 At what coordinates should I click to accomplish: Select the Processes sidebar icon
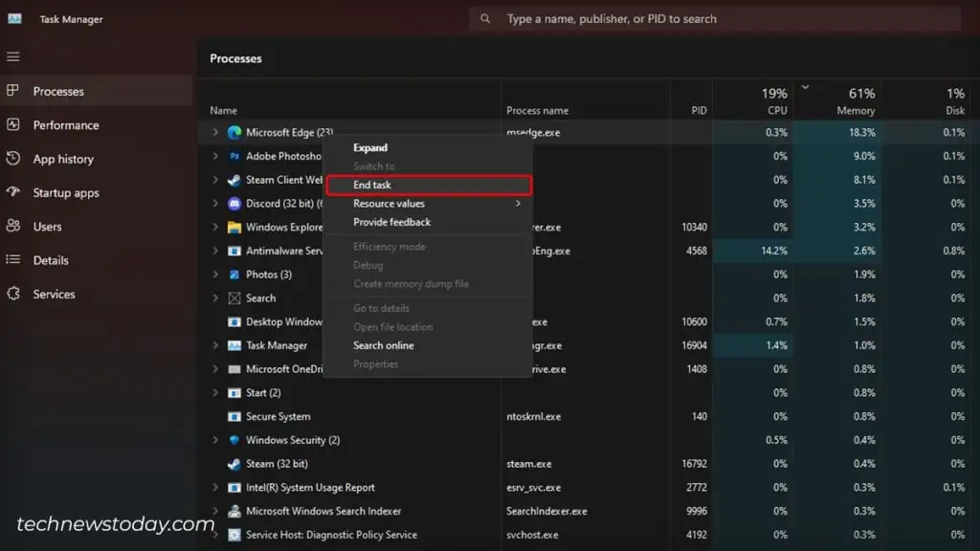pos(12,91)
